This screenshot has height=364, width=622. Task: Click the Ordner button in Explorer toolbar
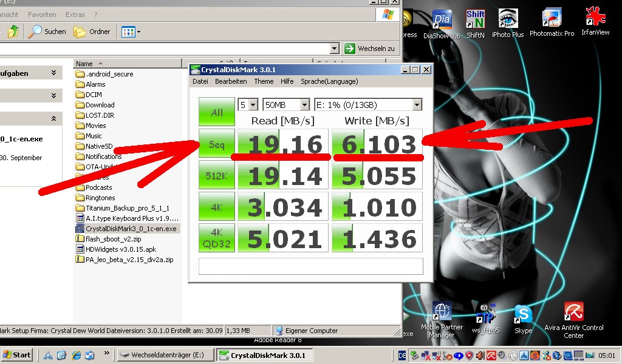(92, 32)
